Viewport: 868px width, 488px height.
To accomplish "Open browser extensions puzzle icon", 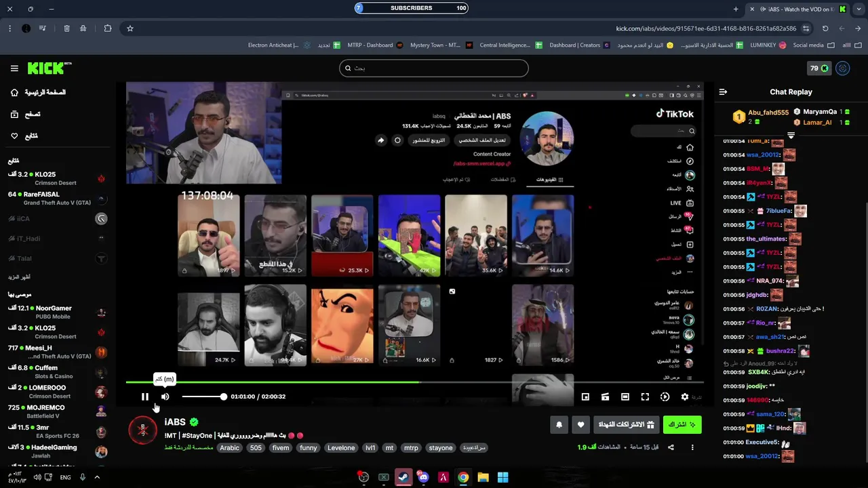I will tap(108, 28).
